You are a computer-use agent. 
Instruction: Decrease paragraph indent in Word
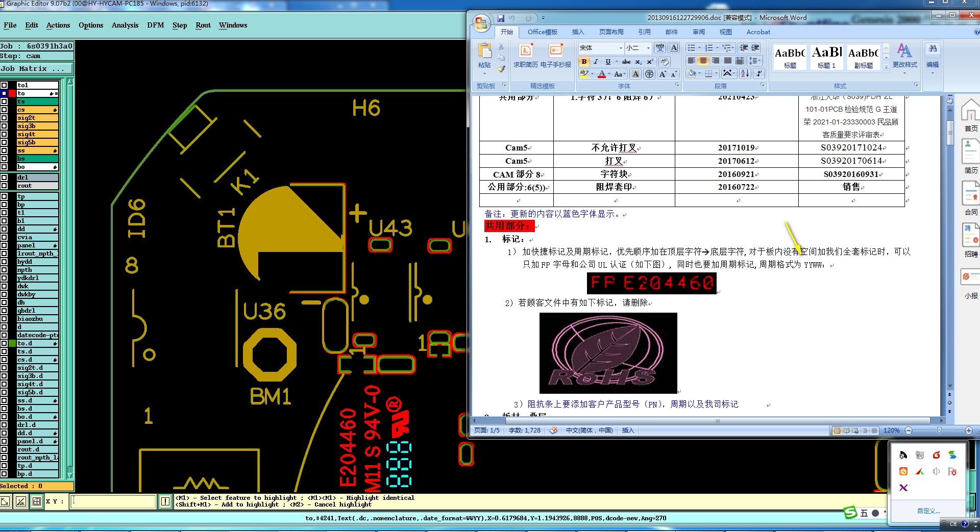tap(744, 48)
